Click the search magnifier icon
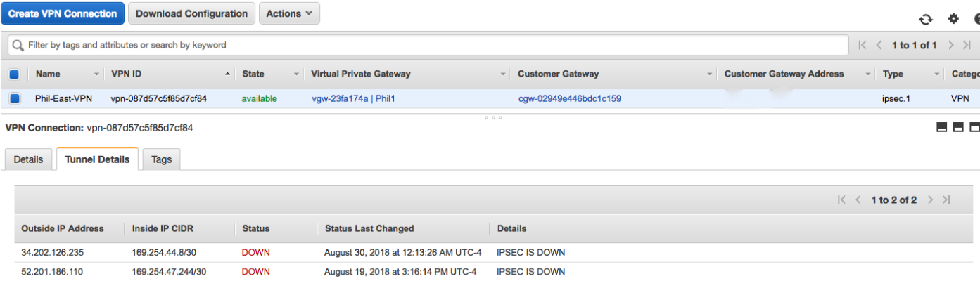 coord(18,45)
